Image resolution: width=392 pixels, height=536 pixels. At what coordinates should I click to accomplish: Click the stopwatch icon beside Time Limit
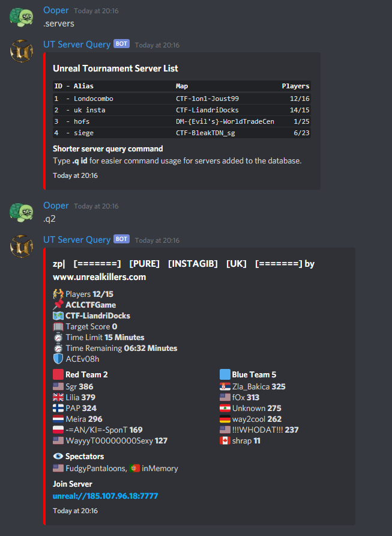[58, 337]
